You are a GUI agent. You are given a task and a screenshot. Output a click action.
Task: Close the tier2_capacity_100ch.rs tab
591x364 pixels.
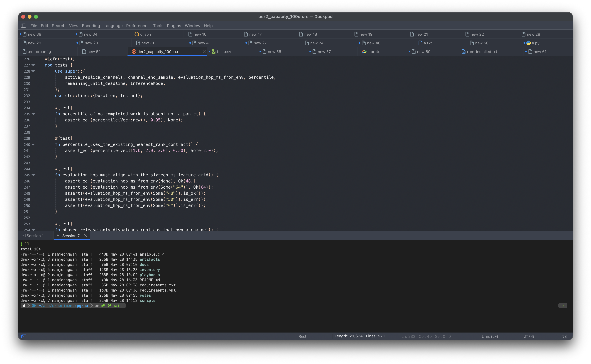204,52
